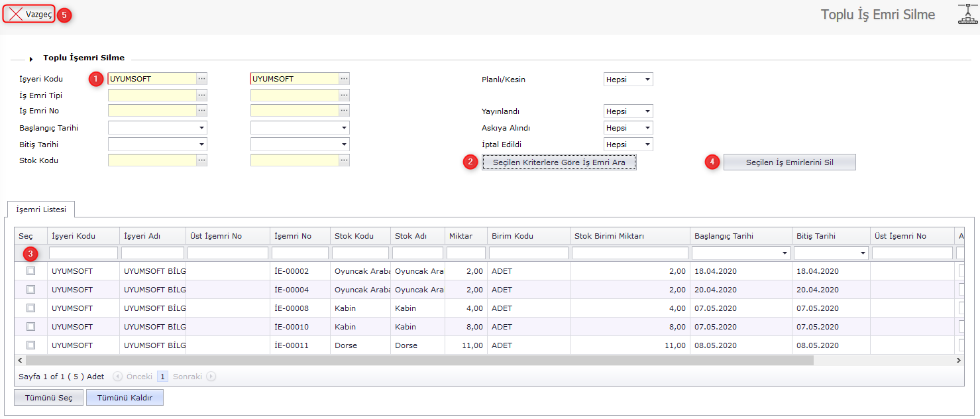Click the horizontal scrollbar of the grid
The height and width of the screenshot is (419, 980).
point(419,360)
